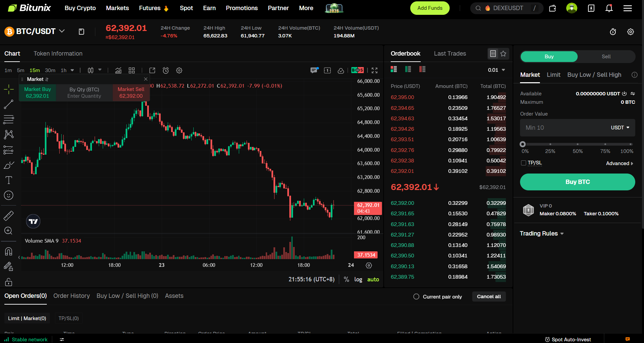Open the BTC/USDT info document icon
This screenshot has height=343, width=644.
(x=82, y=32)
